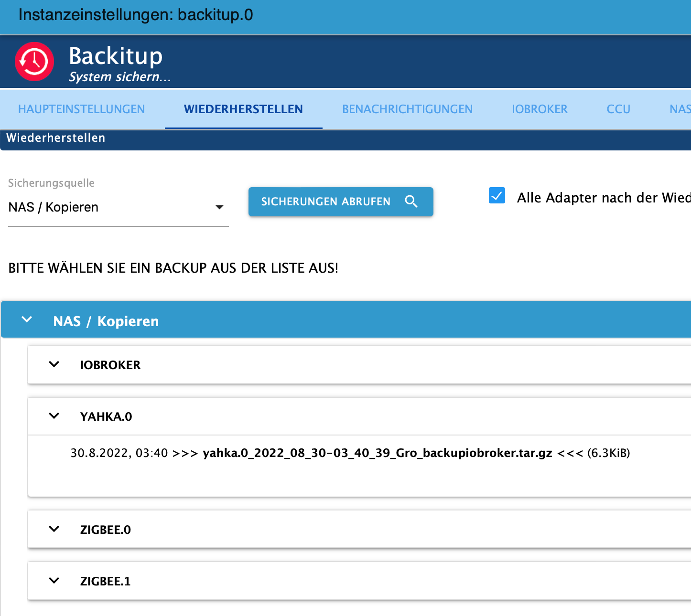Collapse the YAHKA.0 backup group
The height and width of the screenshot is (616, 691).
click(x=54, y=416)
